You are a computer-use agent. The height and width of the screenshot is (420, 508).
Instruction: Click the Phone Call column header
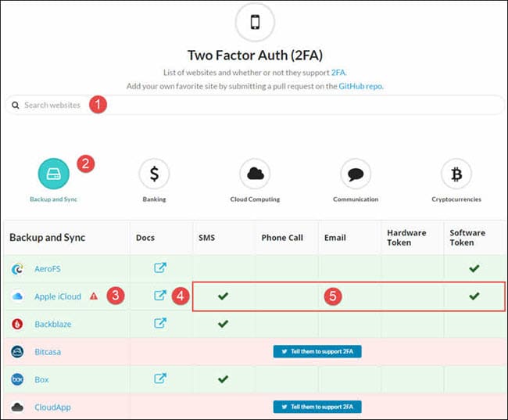click(x=282, y=238)
